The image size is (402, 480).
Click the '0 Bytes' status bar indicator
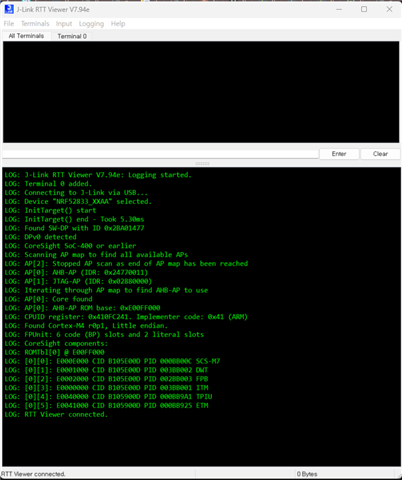pyautogui.click(x=307, y=474)
